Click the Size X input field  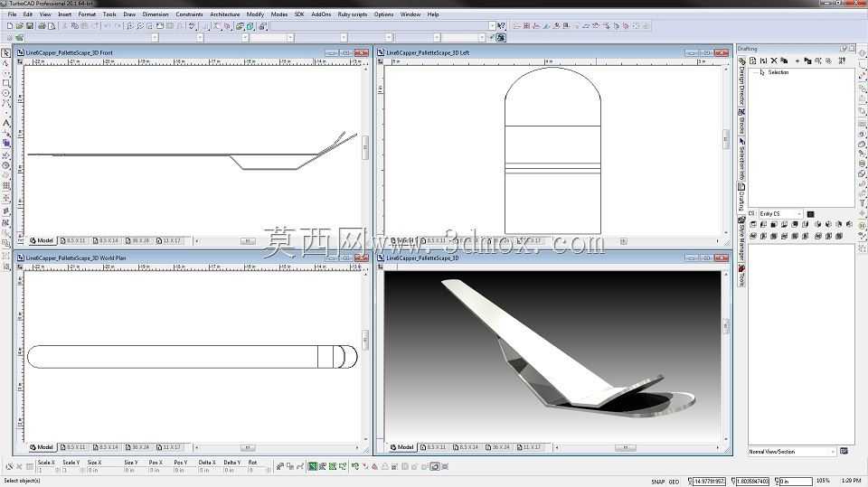(103, 471)
